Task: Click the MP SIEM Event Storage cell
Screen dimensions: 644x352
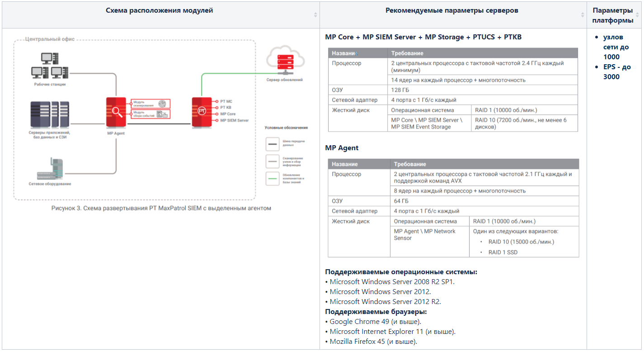Action: [x=430, y=124]
